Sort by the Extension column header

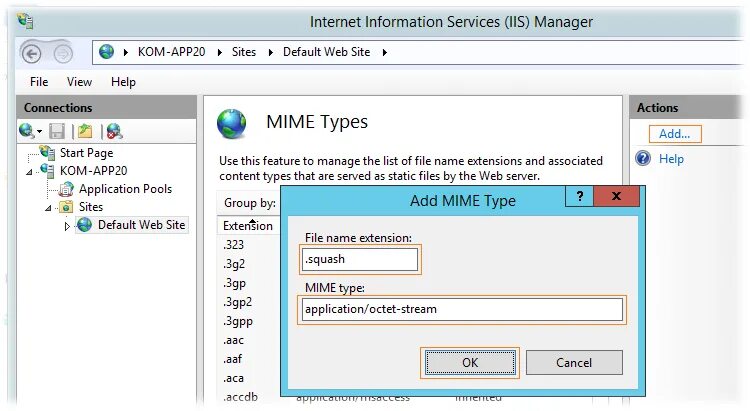pyautogui.click(x=248, y=225)
